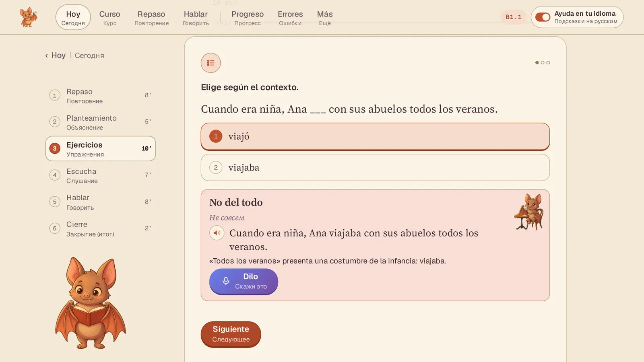
Task: Click the bat mascot logo in the header
Action: [x=29, y=17]
